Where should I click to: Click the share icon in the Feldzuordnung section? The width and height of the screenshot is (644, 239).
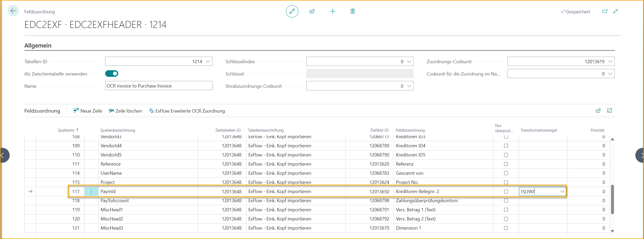(598, 110)
